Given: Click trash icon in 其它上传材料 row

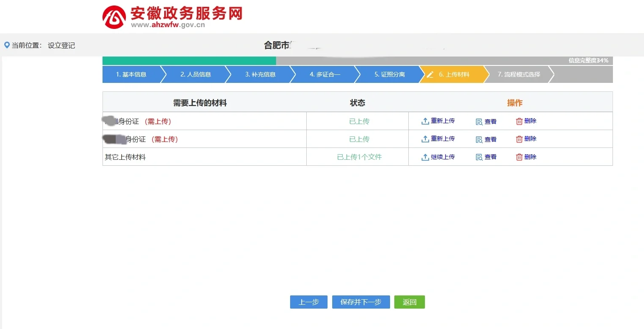Looking at the screenshot, I should click(x=519, y=157).
